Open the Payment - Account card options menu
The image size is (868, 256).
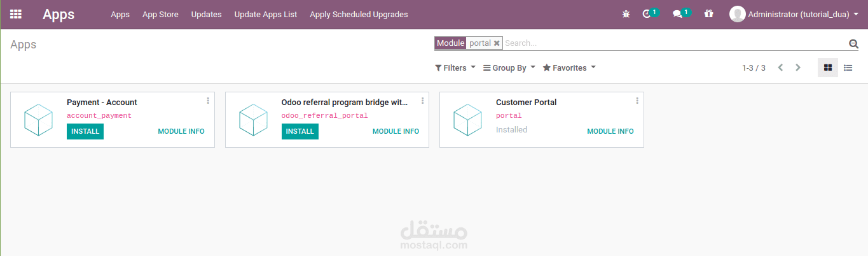[208, 101]
